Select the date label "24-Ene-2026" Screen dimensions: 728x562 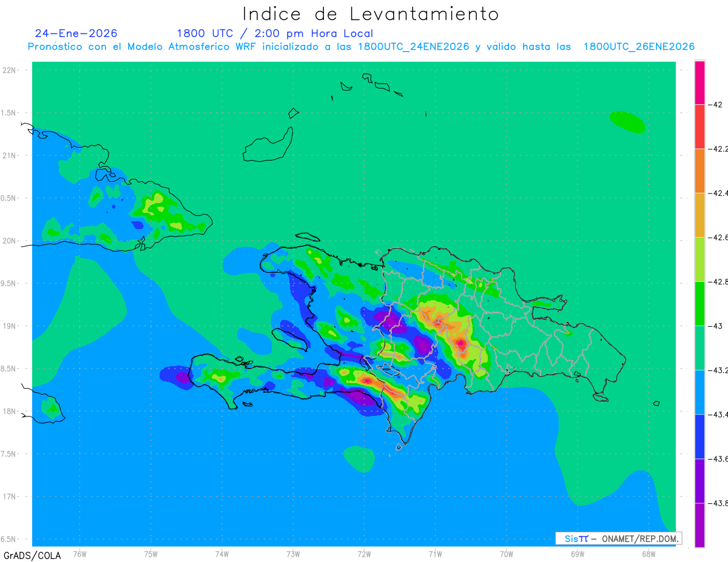click(x=76, y=33)
